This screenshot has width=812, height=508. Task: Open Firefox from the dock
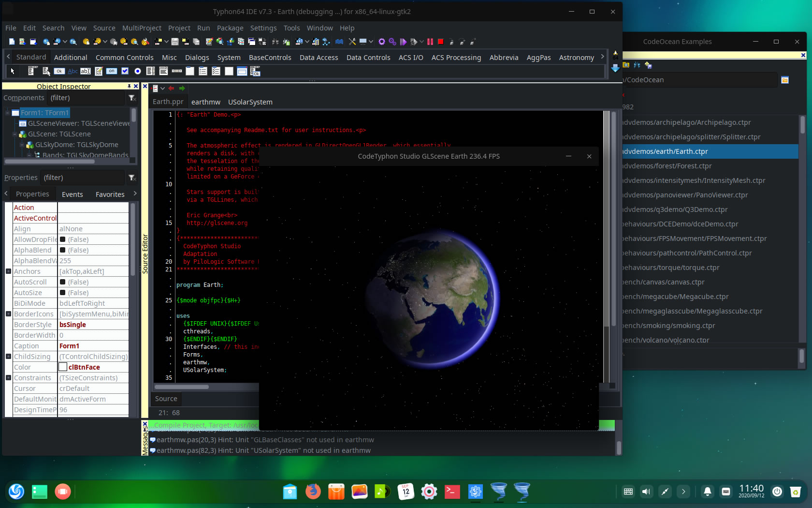(313, 492)
